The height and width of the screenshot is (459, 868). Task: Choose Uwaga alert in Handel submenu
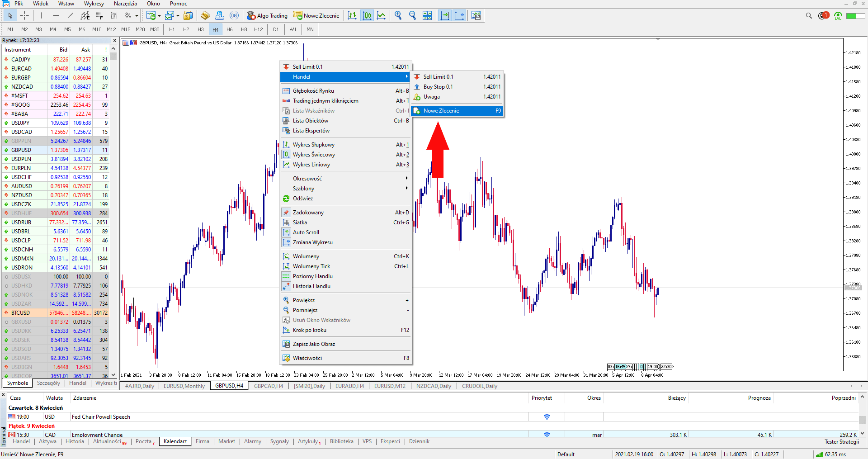(x=457, y=97)
